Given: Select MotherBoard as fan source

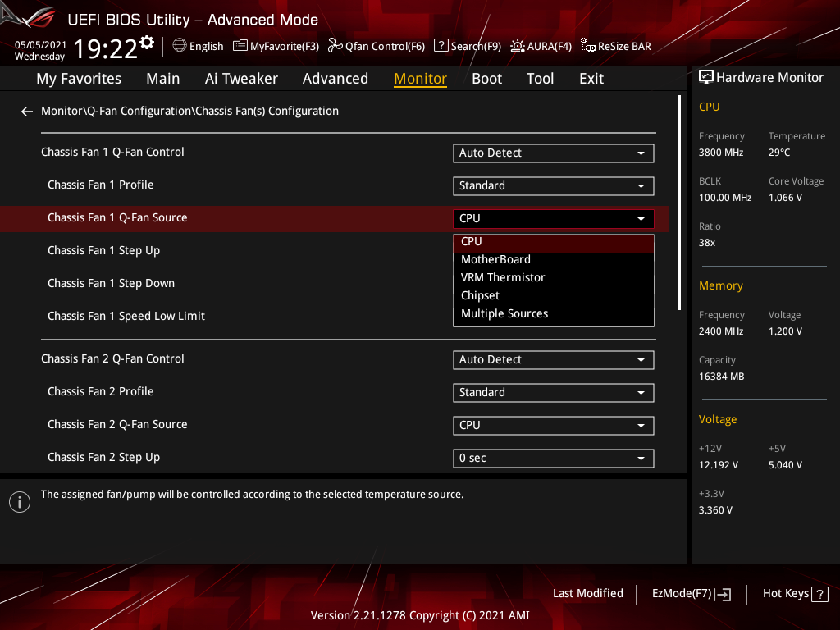Looking at the screenshot, I should coord(554,260).
